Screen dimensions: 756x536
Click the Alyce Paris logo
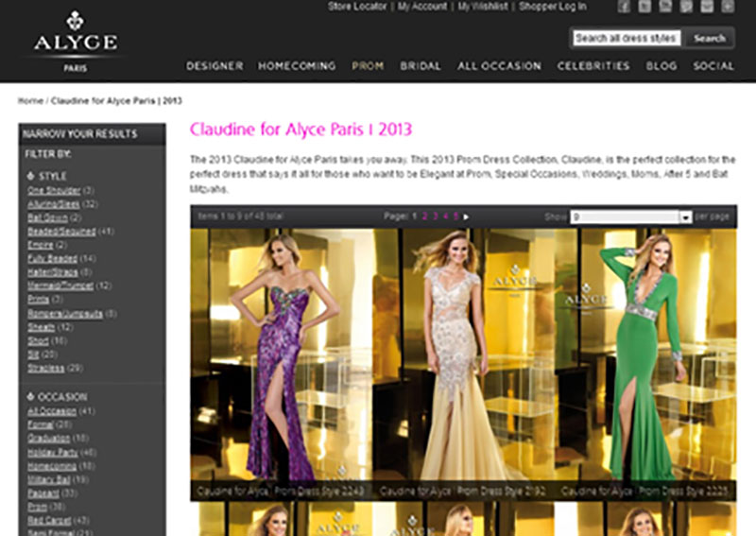(x=76, y=42)
